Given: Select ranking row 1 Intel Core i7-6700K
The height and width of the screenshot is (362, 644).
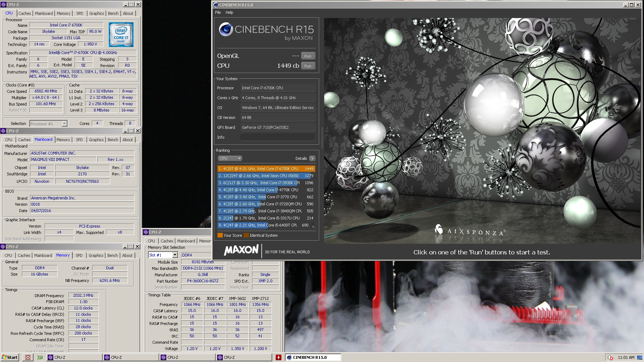Looking at the screenshot, I should pos(266,169).
